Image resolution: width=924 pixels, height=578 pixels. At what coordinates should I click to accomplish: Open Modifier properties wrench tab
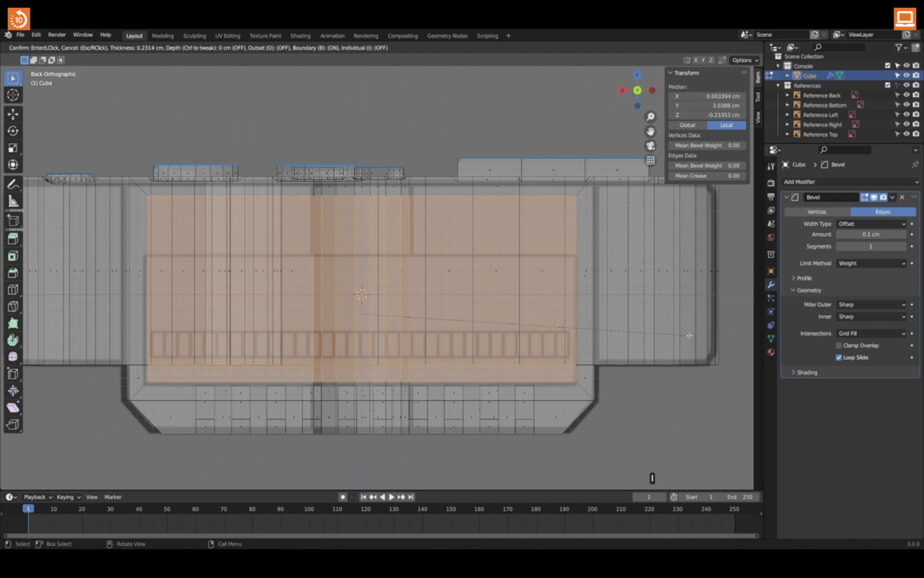(x=771, y=285)
